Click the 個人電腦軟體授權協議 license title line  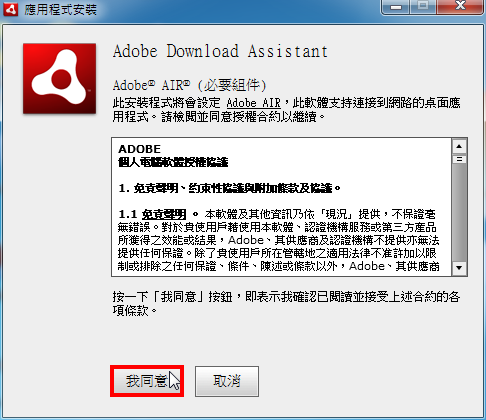click(173, 162)
